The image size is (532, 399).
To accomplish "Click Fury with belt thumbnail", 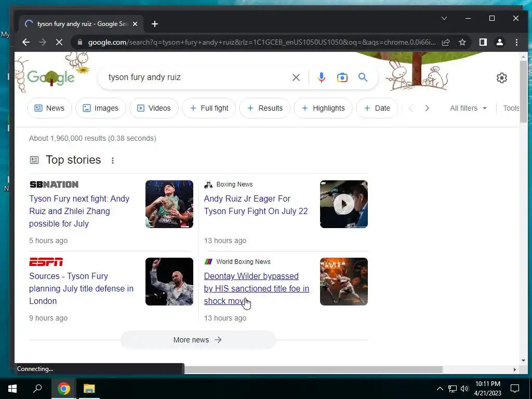I will (169, 204).
